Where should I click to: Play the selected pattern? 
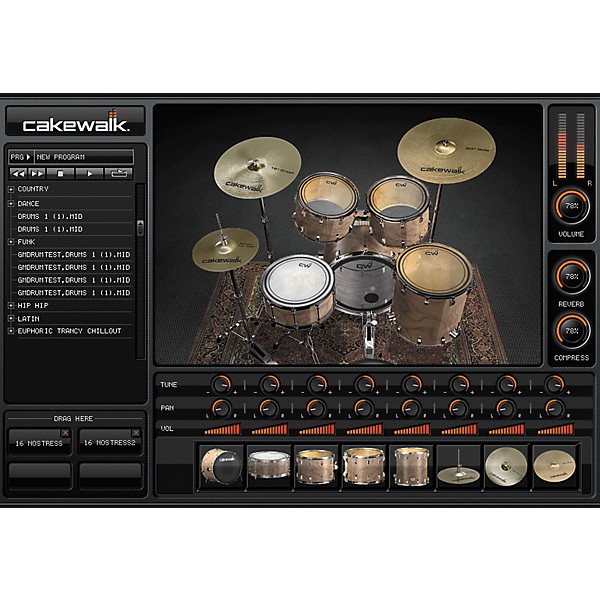(x=90, y=174)
